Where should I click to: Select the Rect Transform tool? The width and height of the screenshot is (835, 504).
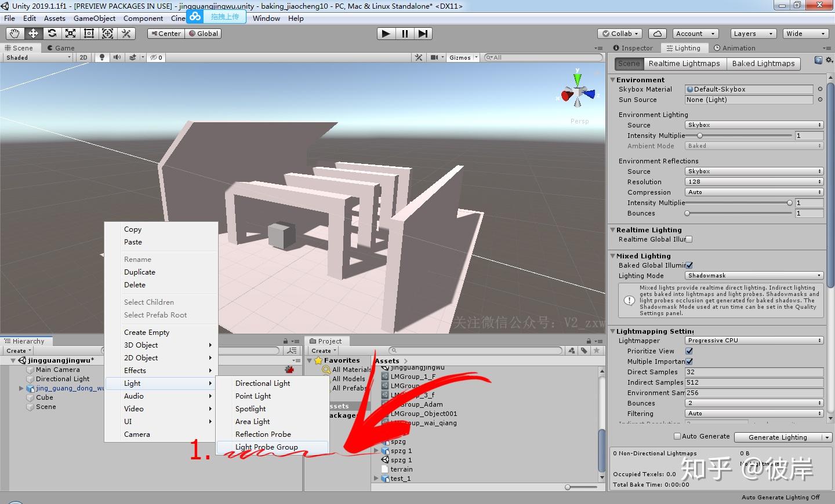(x=89, y=34)
